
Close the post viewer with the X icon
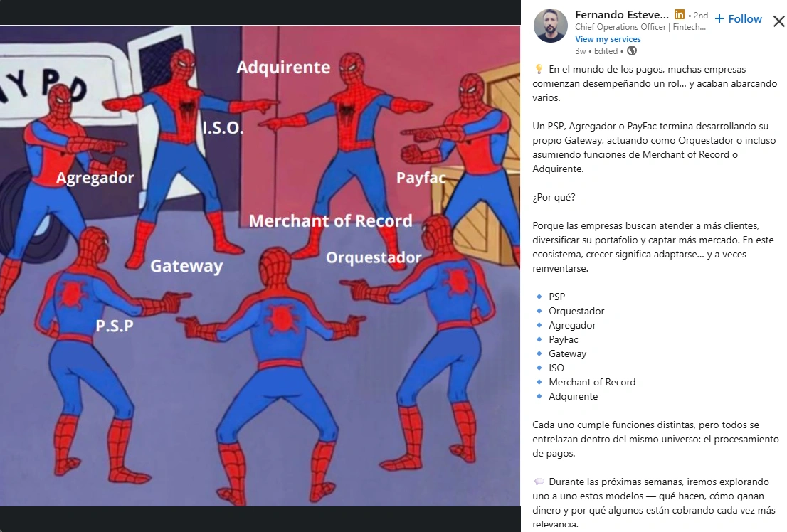pos(779,21)
